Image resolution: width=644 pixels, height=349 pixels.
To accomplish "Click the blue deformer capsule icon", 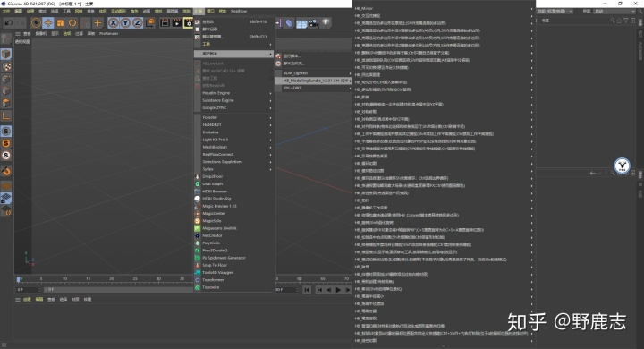I will (289, 23).
